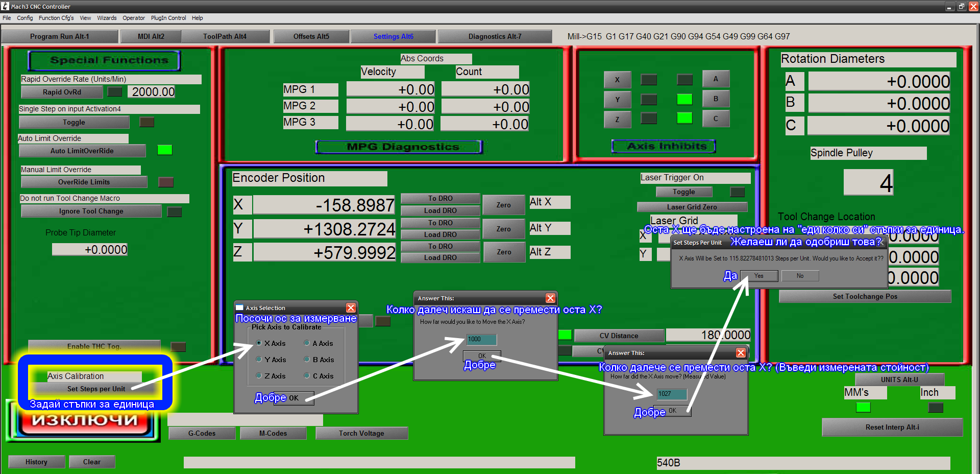This screenshot has height=474, width=980.
Task: Select the Y Axis radio button
Action: pyautogui.click(x=259, y=360)
